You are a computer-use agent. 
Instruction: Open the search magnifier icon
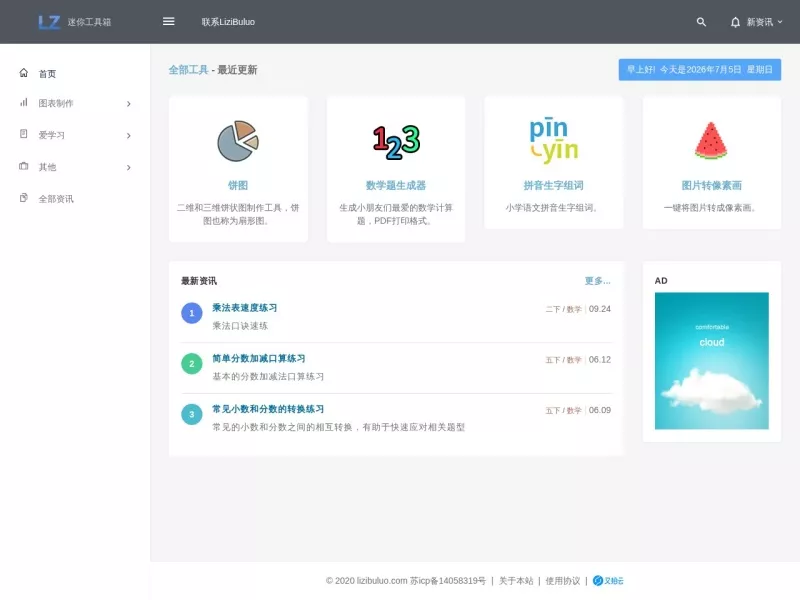[x=701, y=22]
